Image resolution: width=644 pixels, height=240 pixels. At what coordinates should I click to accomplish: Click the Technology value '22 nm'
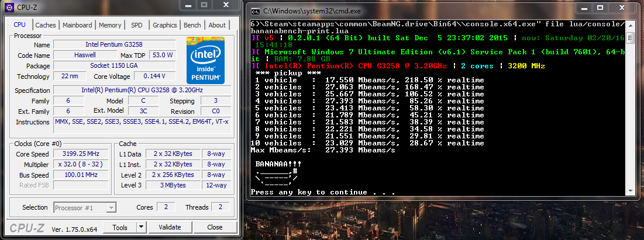point(70,76)
